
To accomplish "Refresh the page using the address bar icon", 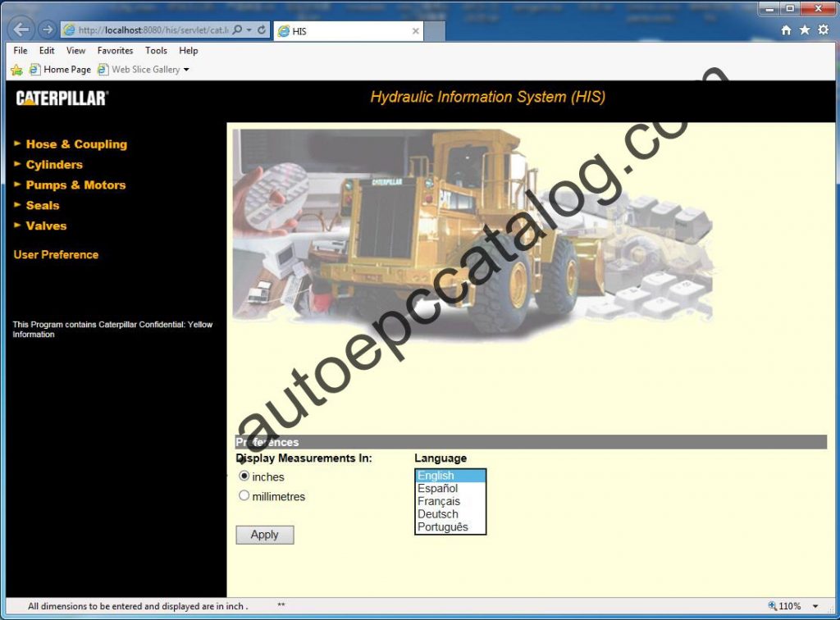I will click(262, 30).
